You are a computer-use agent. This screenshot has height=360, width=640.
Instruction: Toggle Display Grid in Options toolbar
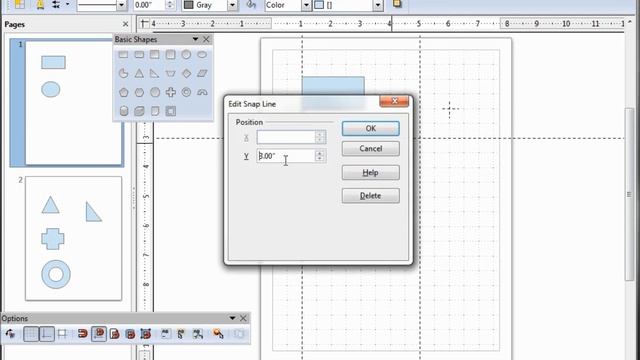tap(31, 334)
